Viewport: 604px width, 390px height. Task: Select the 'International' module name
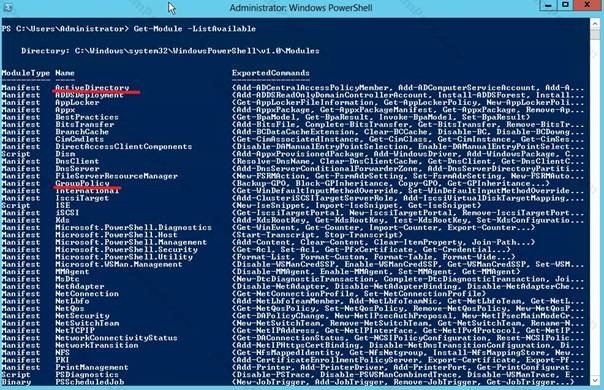87,190
